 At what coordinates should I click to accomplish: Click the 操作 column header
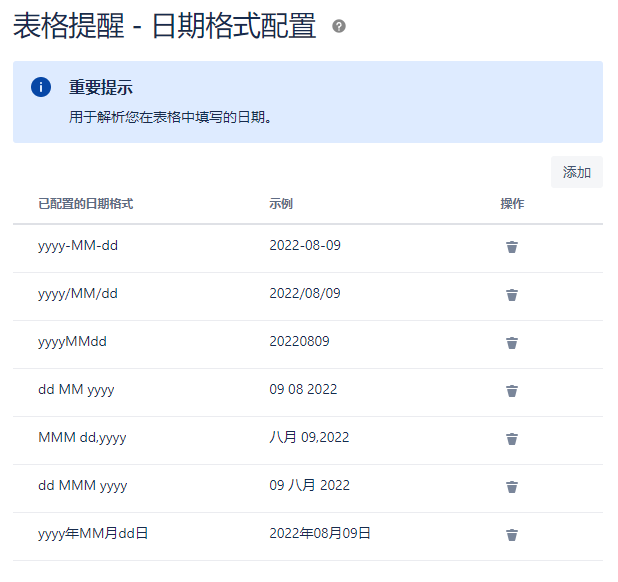point(512,204)
